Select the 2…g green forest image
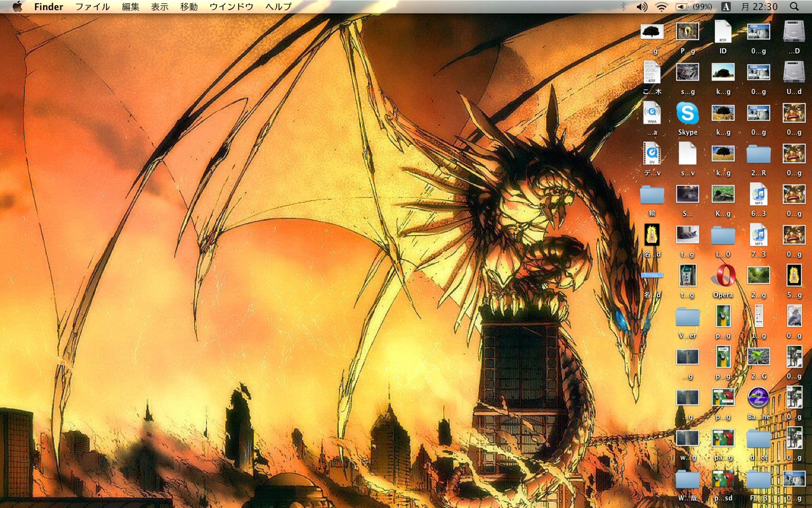This screenshot has width=812, height=508. click(x=759, y=276)
